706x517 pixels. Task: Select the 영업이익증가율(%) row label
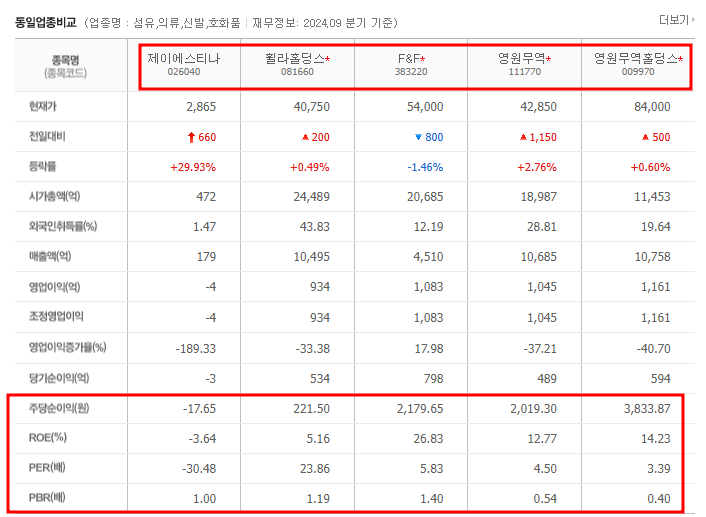point(68,347)
